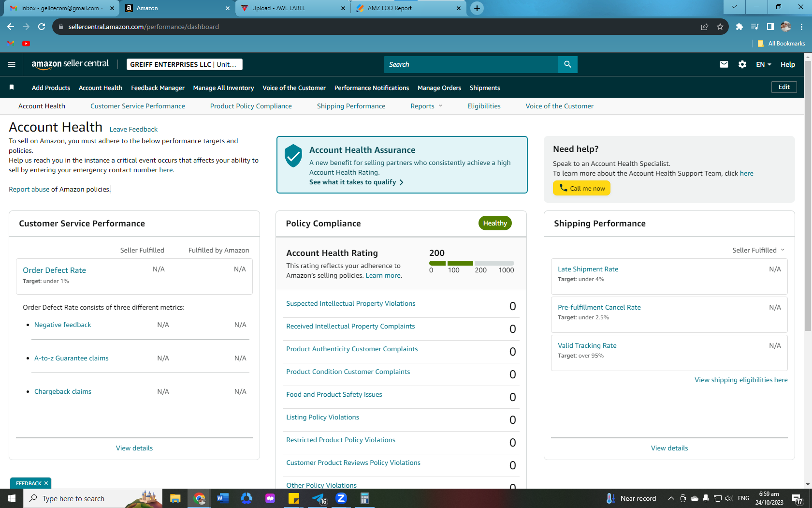Open Zoom from the taskbar

coord(341,498)
